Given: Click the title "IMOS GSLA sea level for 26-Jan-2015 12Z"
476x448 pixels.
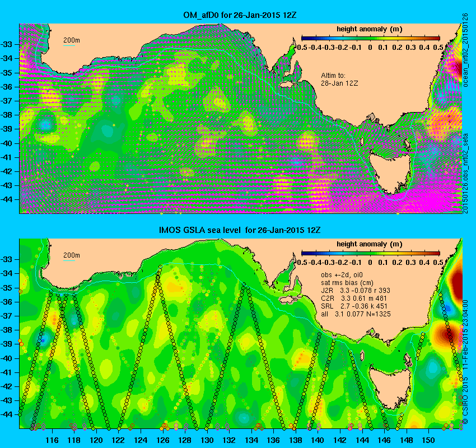Looking at the screenshot, I should coord(240,230).
